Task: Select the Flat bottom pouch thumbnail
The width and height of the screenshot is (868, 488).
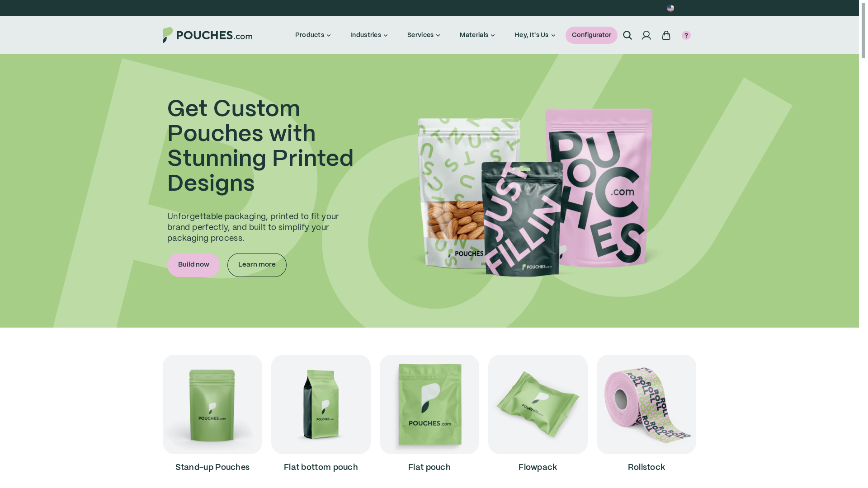Action: point(321,404)
